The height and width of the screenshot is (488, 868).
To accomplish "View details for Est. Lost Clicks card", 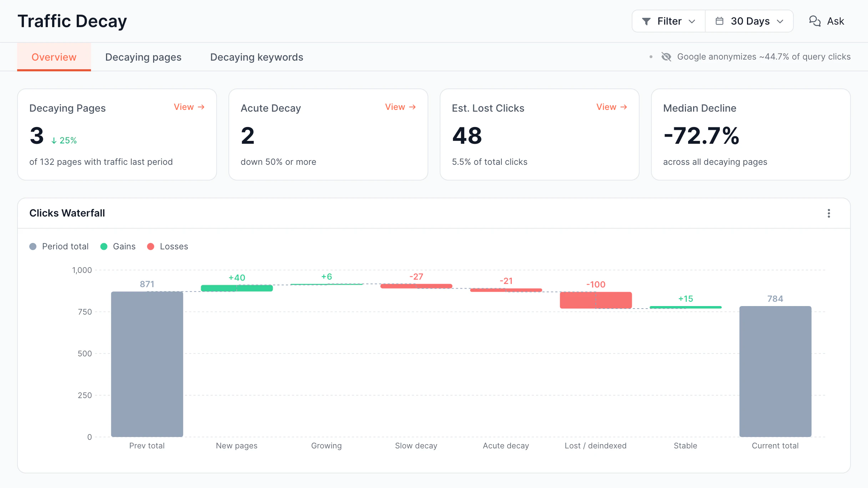I will pos(612,107).
